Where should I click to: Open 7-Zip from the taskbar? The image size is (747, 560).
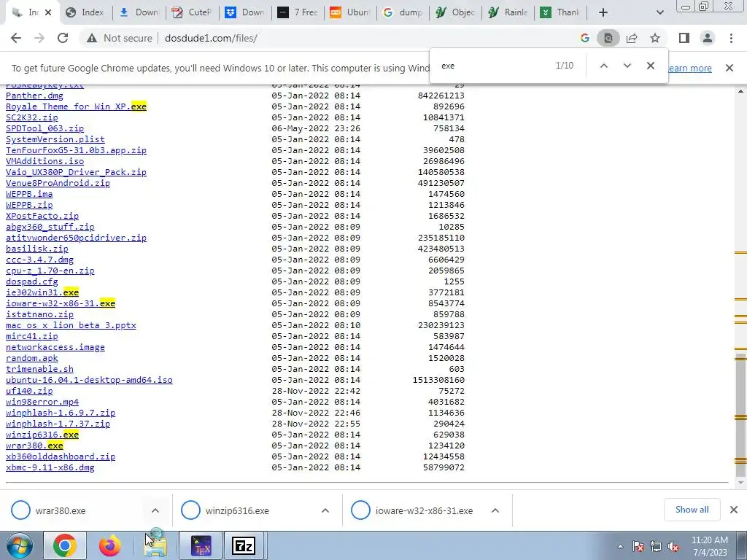click(244, 545)
